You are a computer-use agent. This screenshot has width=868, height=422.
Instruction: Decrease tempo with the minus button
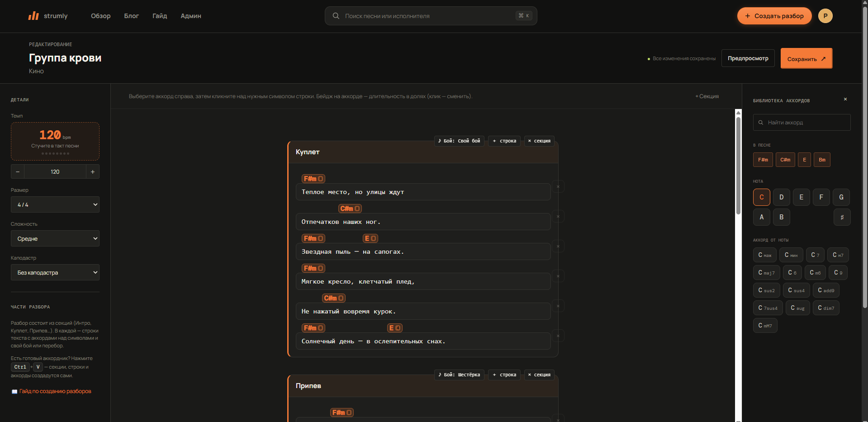[x=18, y=172]
